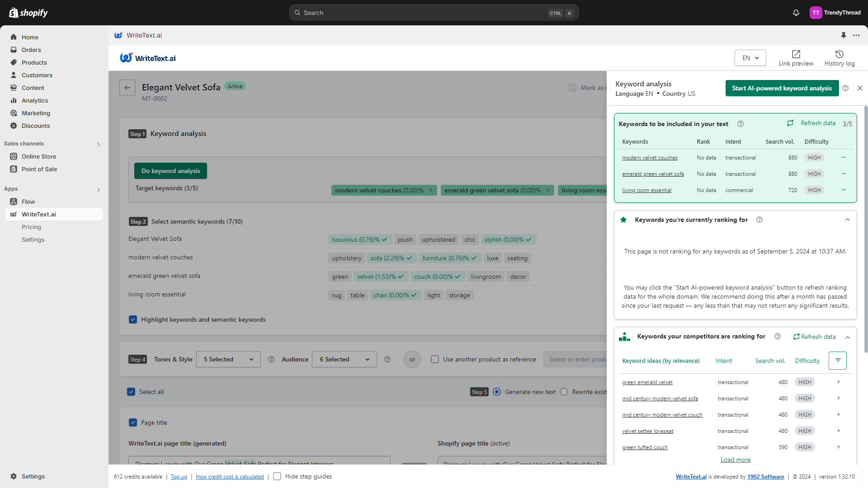Open WriteText.ai Settings subpage

33,239
